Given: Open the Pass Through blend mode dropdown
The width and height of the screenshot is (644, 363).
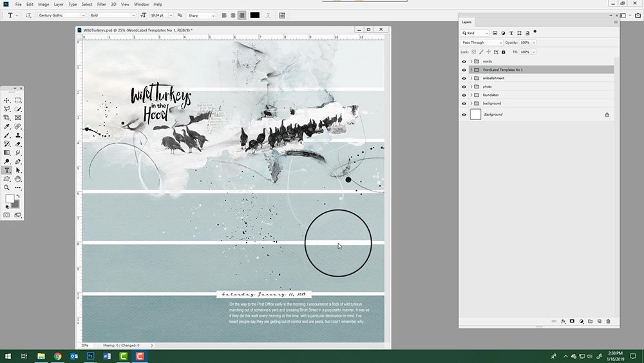Looking at the screenshot, I should click(481, 43).
